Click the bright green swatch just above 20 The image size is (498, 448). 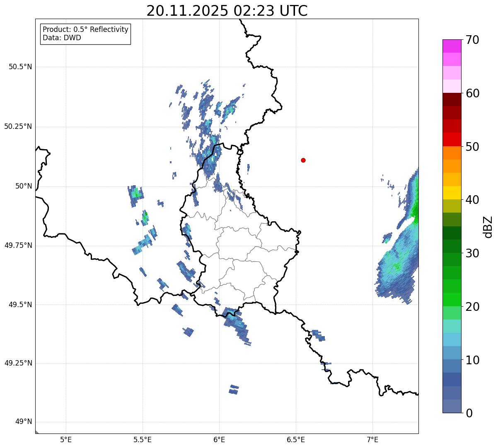click(452, 300)
